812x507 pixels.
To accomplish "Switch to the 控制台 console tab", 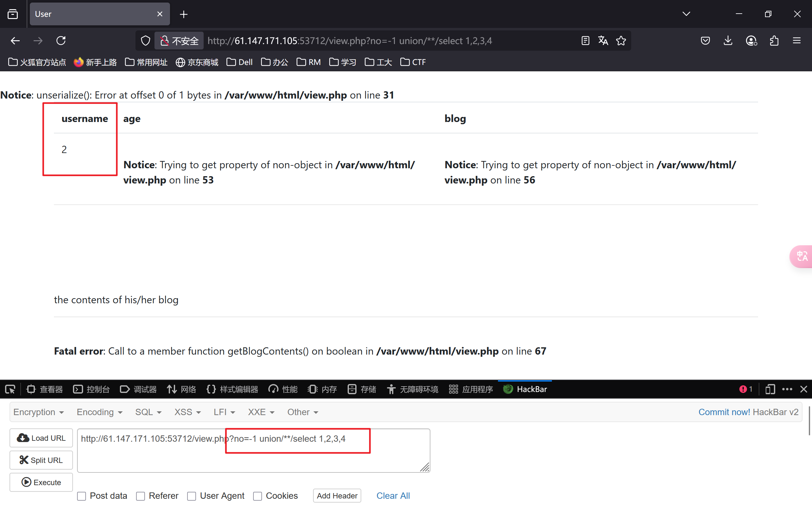I will click(x=92, y=389).
